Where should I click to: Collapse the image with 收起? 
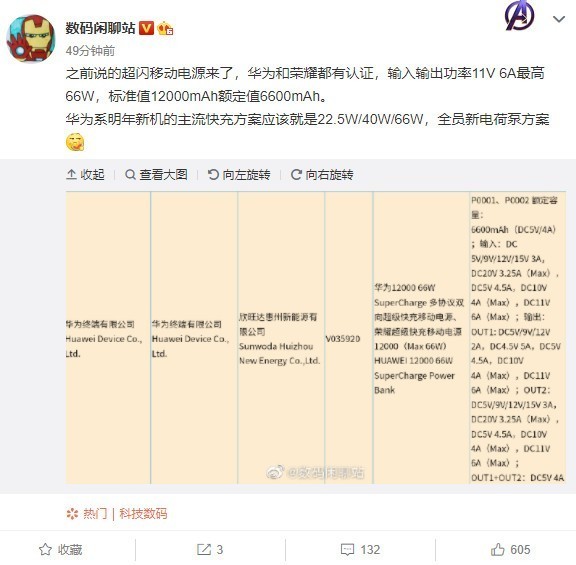85,174
